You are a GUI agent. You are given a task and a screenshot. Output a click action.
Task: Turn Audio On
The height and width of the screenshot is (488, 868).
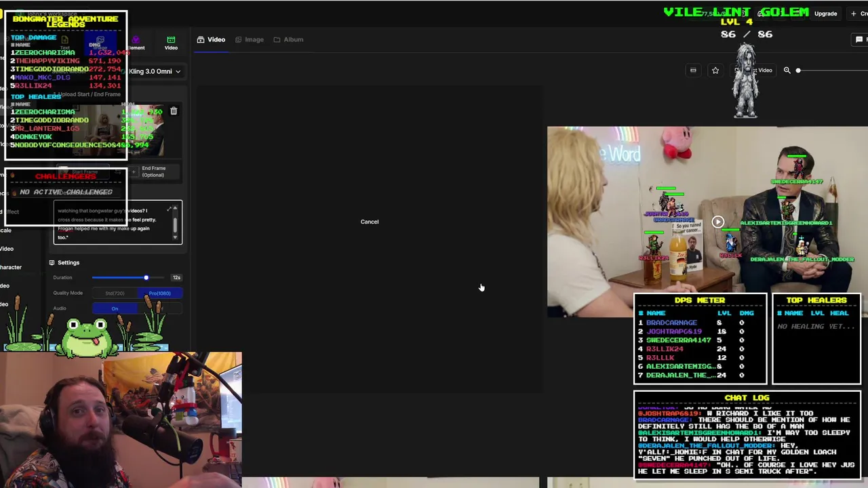pos(115,309)
